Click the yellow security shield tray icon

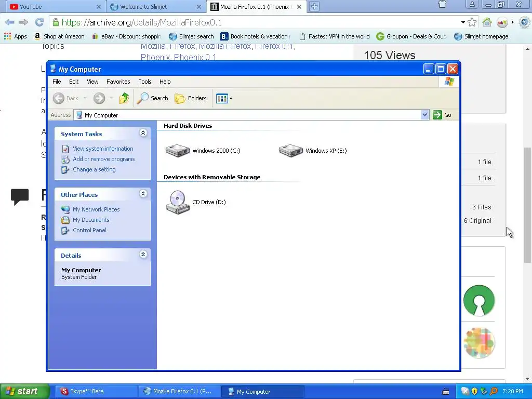(x=475, y=391)
